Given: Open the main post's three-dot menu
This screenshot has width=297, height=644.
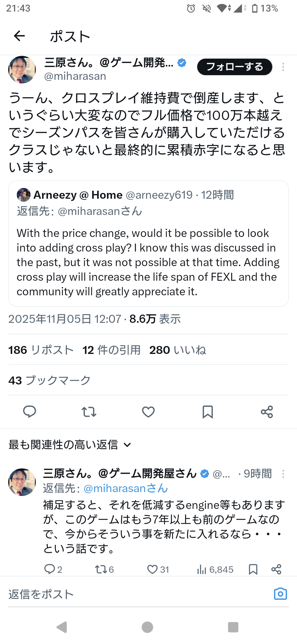Looking at the screenshot, I should (283, 67).
